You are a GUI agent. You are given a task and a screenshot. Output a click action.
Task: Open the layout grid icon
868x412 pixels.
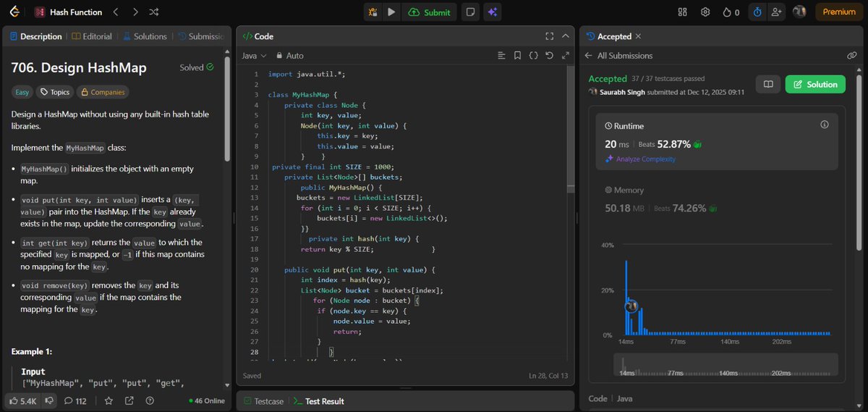[x=682, y=12]
